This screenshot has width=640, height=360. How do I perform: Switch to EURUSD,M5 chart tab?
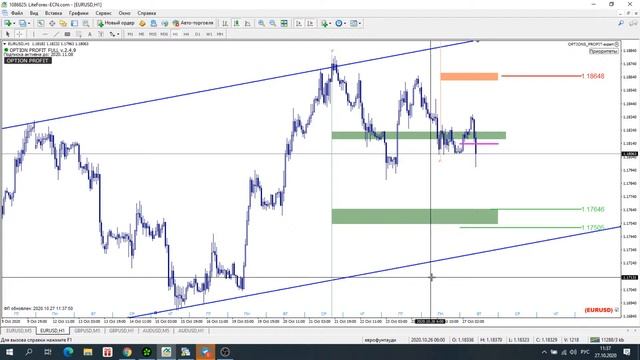(x=19, y=331)
